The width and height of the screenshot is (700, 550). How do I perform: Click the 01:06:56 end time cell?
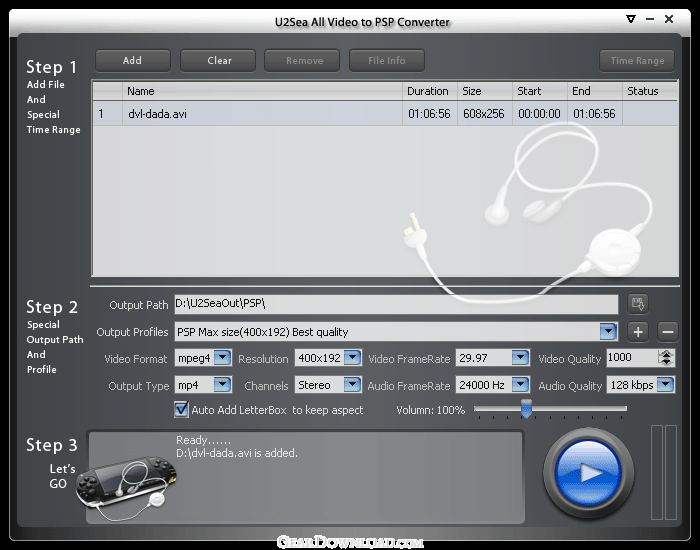594,114
